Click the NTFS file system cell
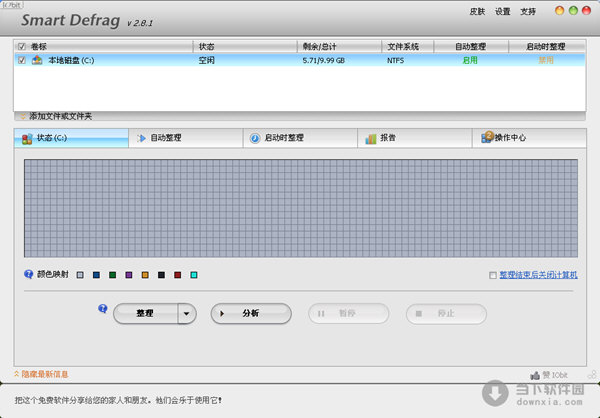The image size is (600, 418). point(396,60)
